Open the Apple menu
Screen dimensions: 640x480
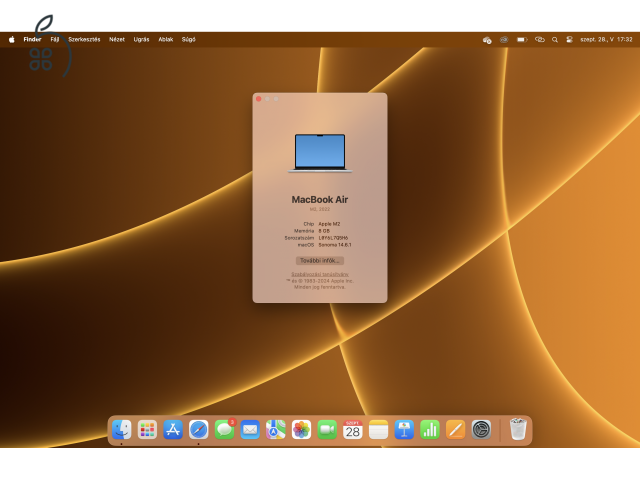[12, 40]
